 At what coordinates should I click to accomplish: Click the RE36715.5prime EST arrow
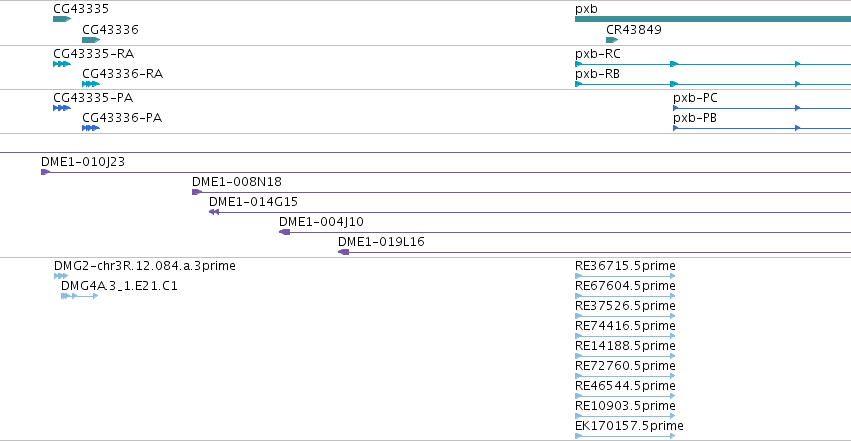pos(625,276)
